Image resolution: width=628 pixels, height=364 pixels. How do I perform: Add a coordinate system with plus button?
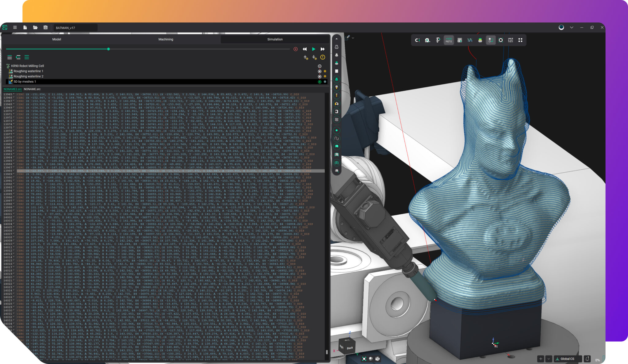coord(541,359)
